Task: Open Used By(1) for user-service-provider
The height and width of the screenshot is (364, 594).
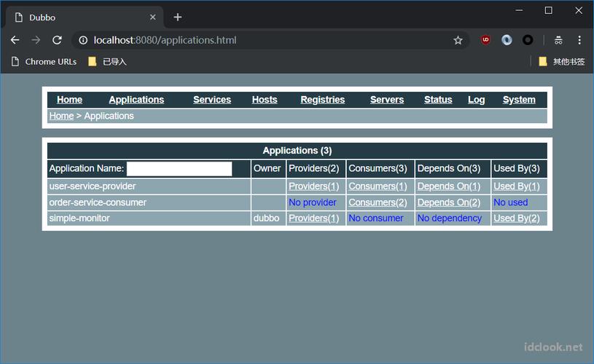Action: click(x=516, y=186)
